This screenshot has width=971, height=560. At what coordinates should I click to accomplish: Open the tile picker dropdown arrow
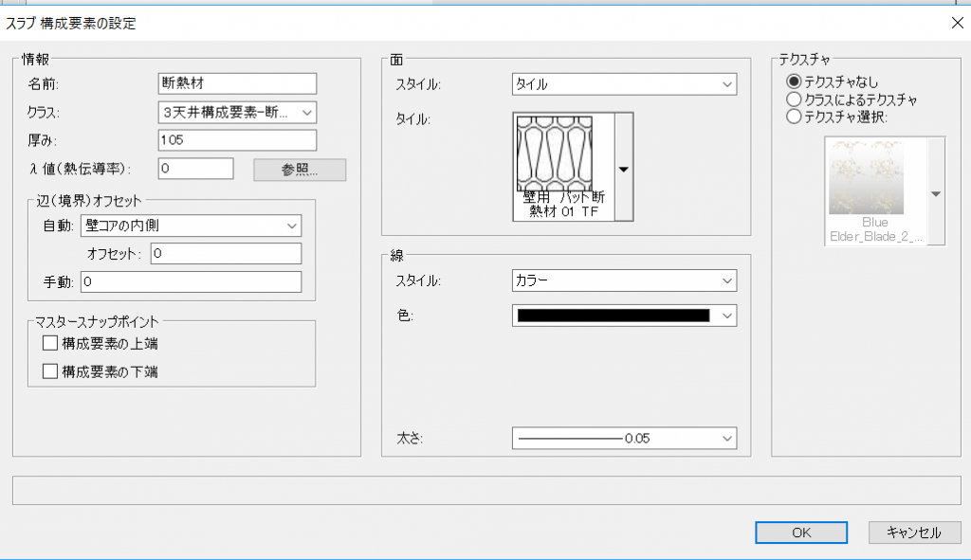coord(624,169)
